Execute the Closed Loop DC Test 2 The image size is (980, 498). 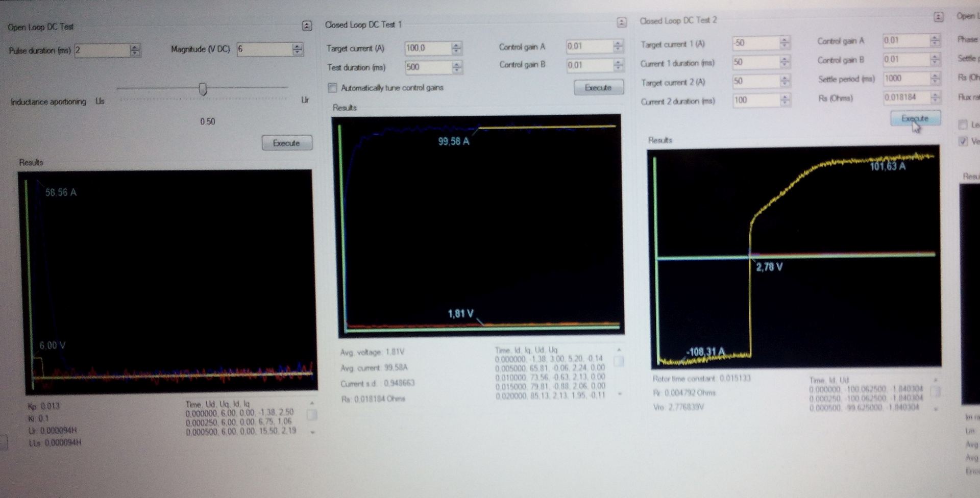[x=915, y=118]
